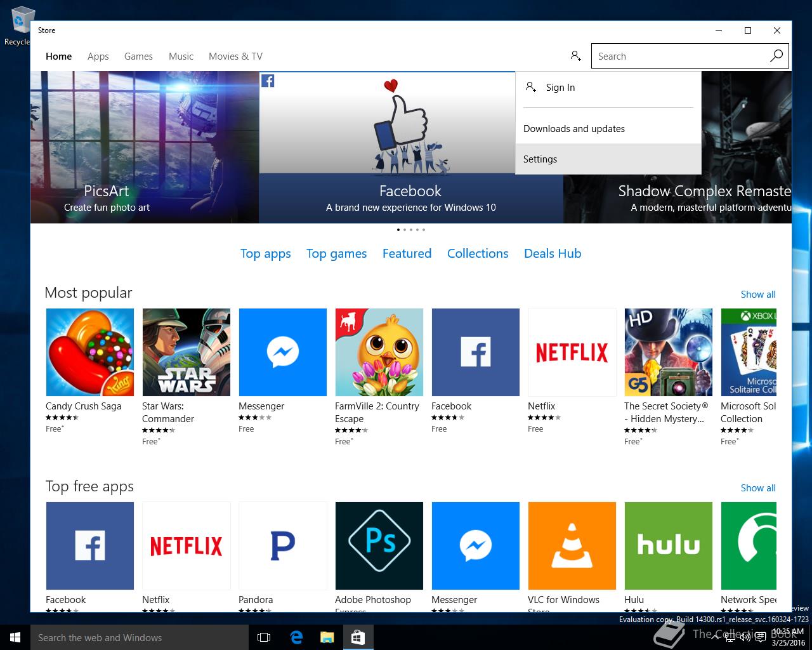812x650 pixels.
Task: Select Downloads and updates menu item
Action: 608,128
